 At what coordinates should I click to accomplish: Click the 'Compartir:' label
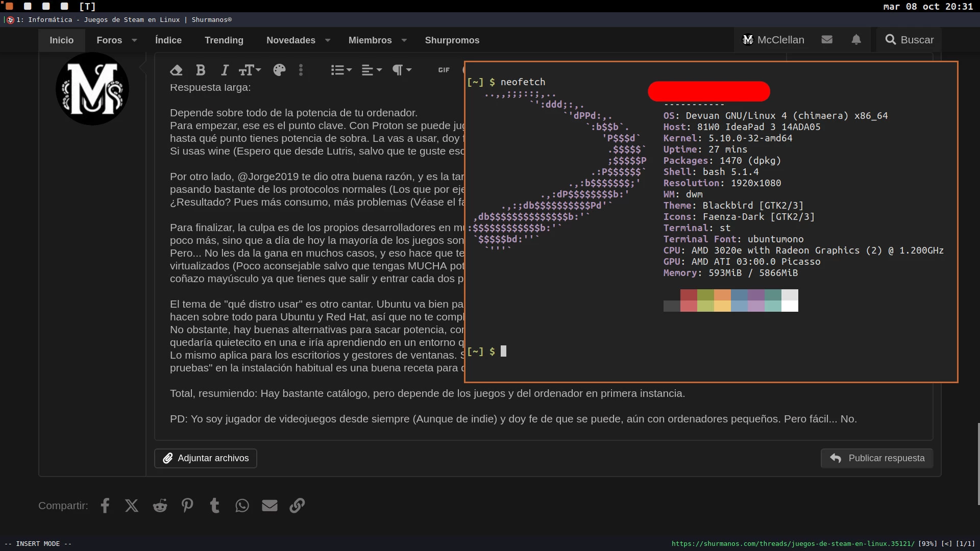coord(63,506)
